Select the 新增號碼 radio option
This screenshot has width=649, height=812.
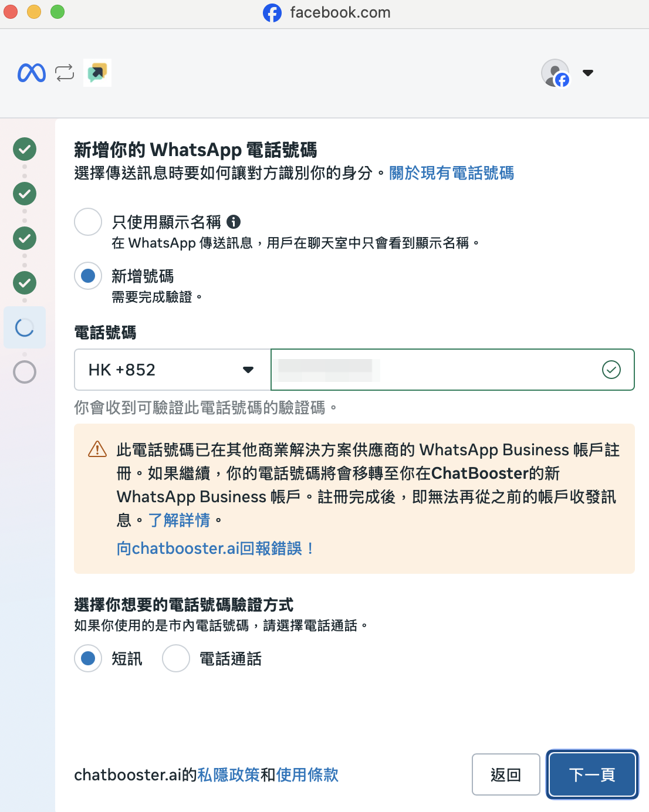tap(88, 276)
